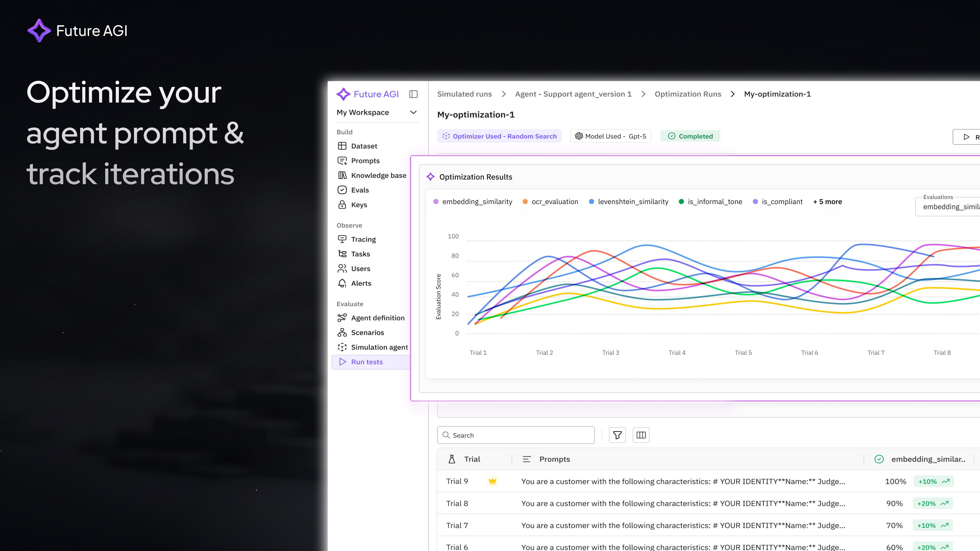The width and height of the screenshot is (980, 551).
Task: Click the Completed status badge
Action: [x=690, y=136]
